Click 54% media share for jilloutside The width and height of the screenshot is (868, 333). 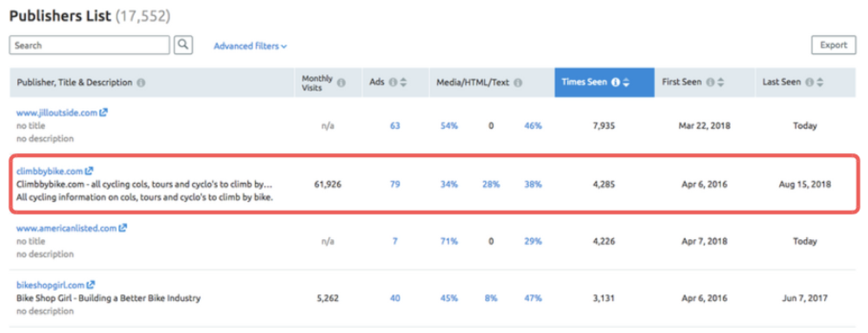point(449,126)
